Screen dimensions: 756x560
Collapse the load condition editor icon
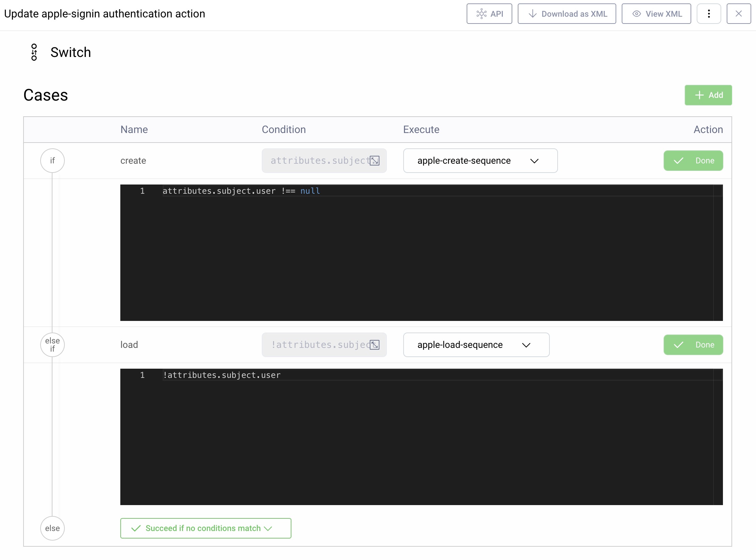point(375,345)
